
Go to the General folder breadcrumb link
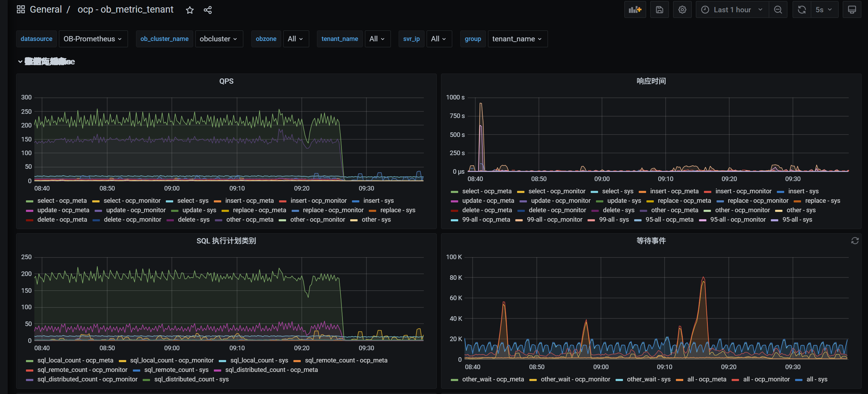(46, 9)
